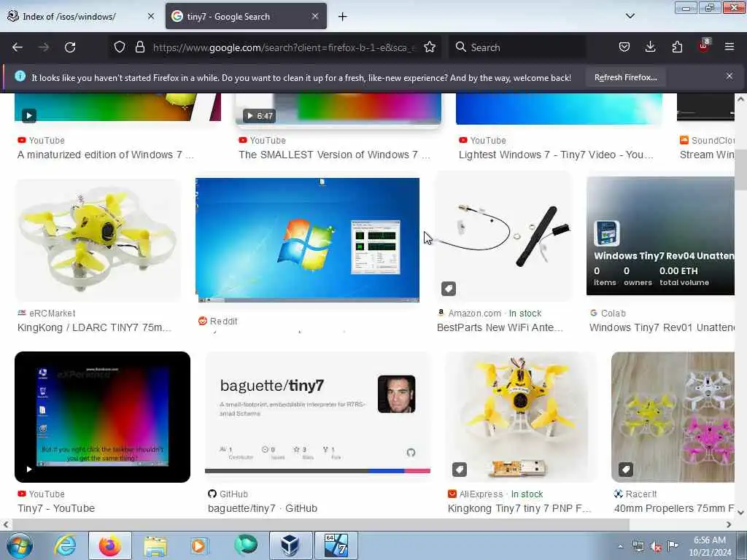Screen dimensions: 747x560
Task: Open the Downloads panel
Action: coord(650,47)
